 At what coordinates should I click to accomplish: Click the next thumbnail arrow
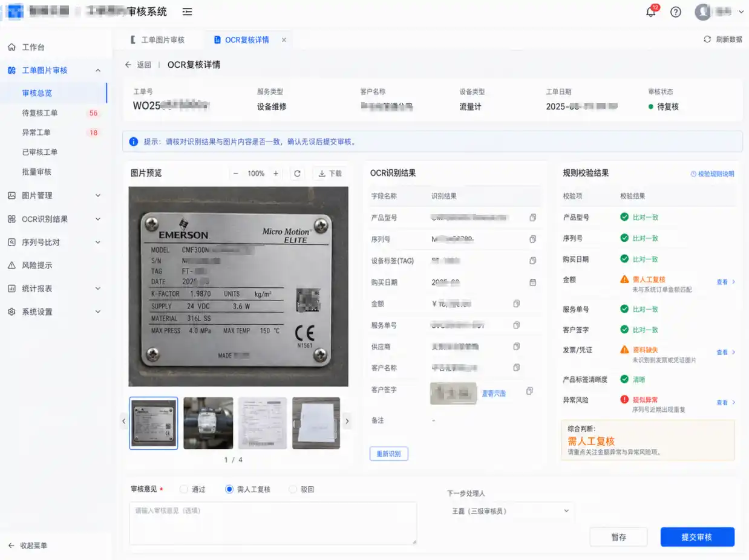pyautogui.click(x=347, y=421)
